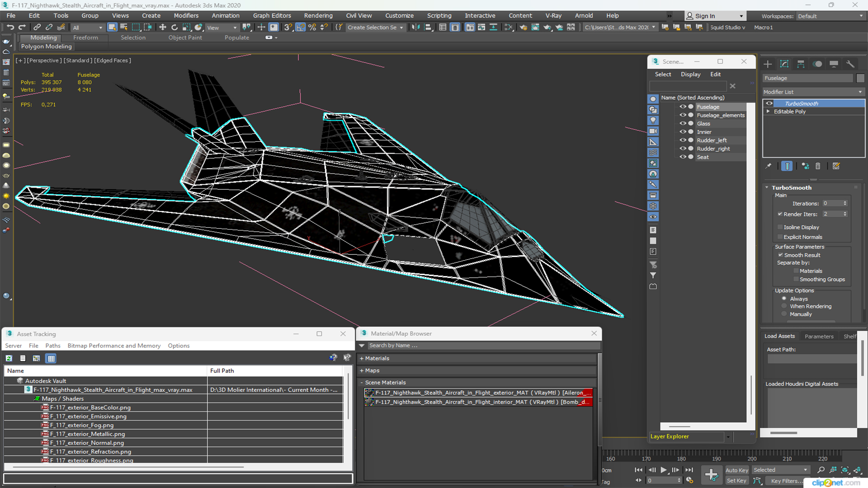Switch to the Display command panel
The image size is (868, 488).
834,64
